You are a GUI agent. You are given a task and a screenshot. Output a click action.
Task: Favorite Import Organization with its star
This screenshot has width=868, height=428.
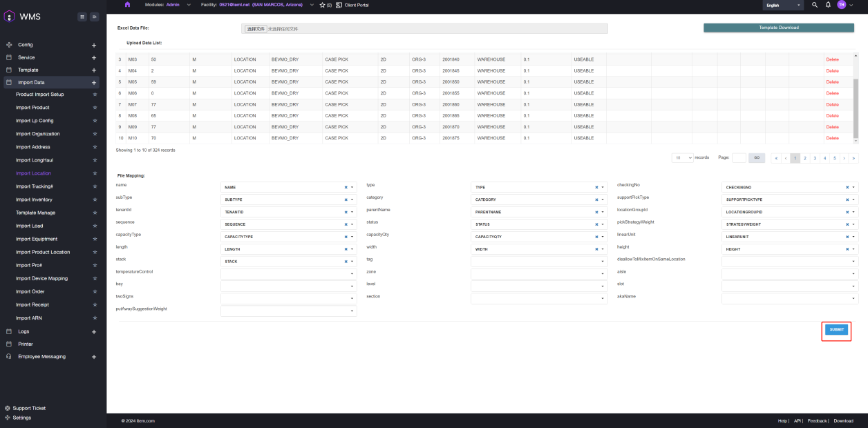[95, 134]
